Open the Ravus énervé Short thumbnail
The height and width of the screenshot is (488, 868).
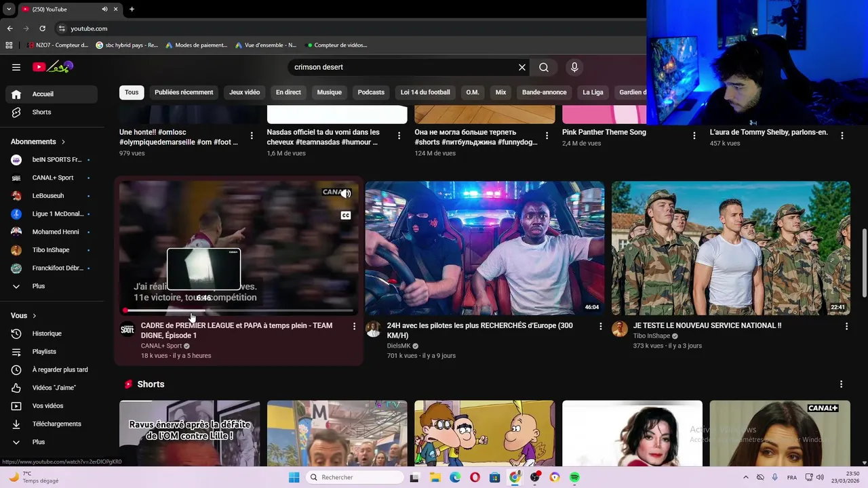click(190, 433)
